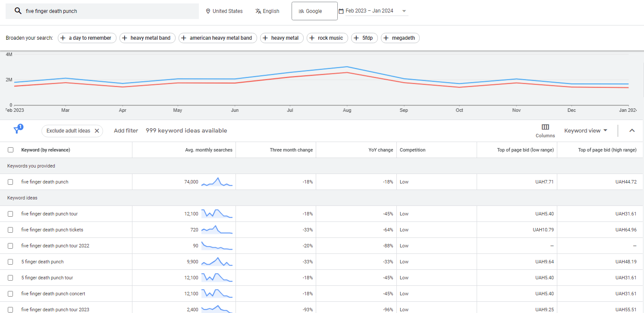644x313 pixels.
Task: Click the Add filter link
Action: click(126, 130)
